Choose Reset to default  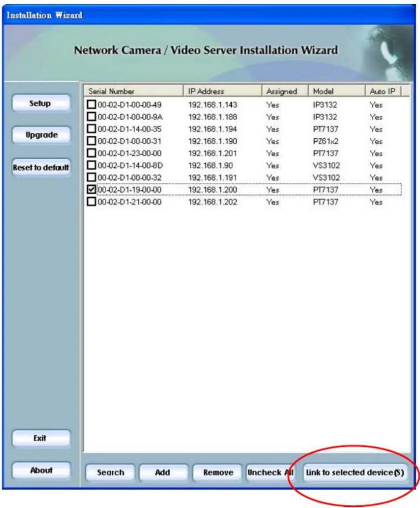pos(41,167)
